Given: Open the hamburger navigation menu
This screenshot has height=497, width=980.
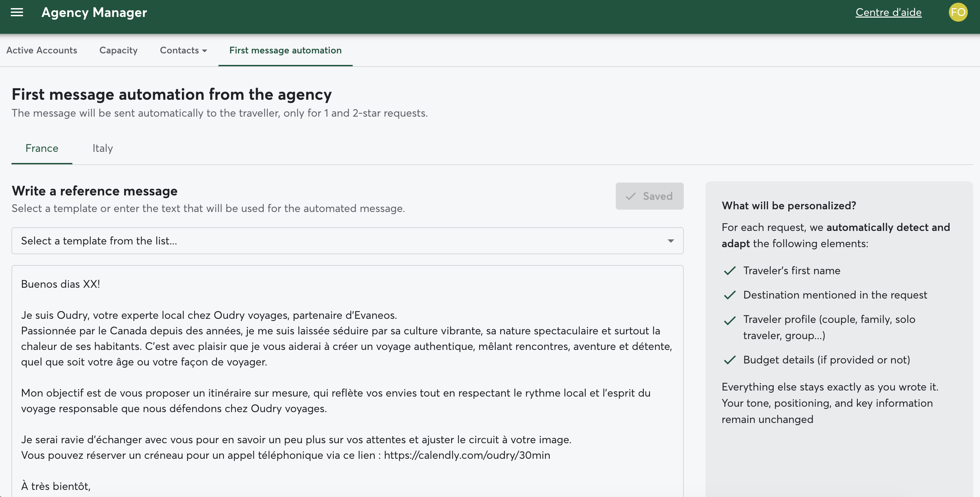Looking at the screenshot, I should pyautogui.click(x=17, y=13).
